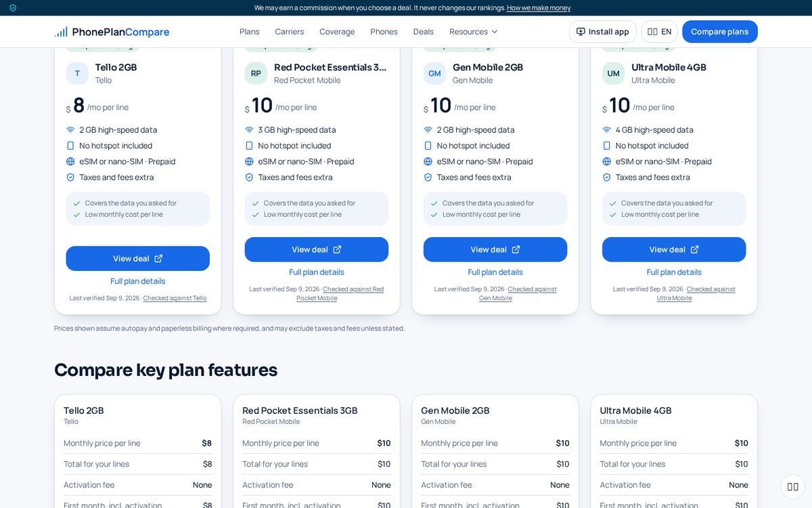The image size is (812, 508).
Task: Click the Ultra Mobile 4GB card title
Action: tap(669, 67)
